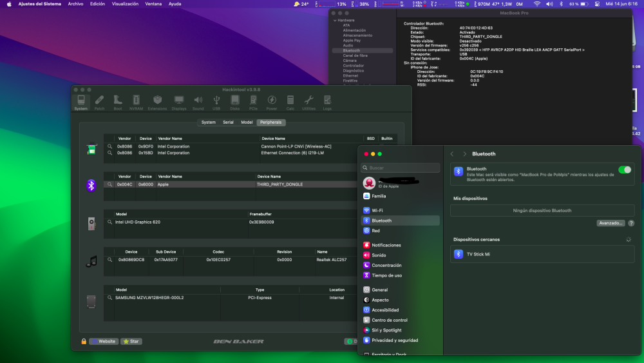Click TV Stick Mi Bluetooth device icon
The height and width of the screenshot is (363, 644).
click(x=459, y=254)
